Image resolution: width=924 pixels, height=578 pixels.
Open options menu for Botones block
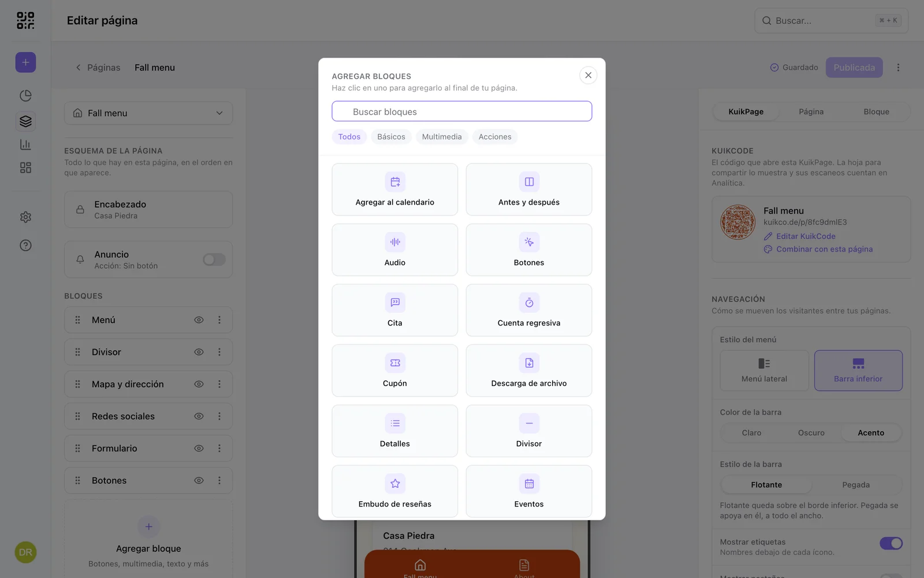[219, 480]
